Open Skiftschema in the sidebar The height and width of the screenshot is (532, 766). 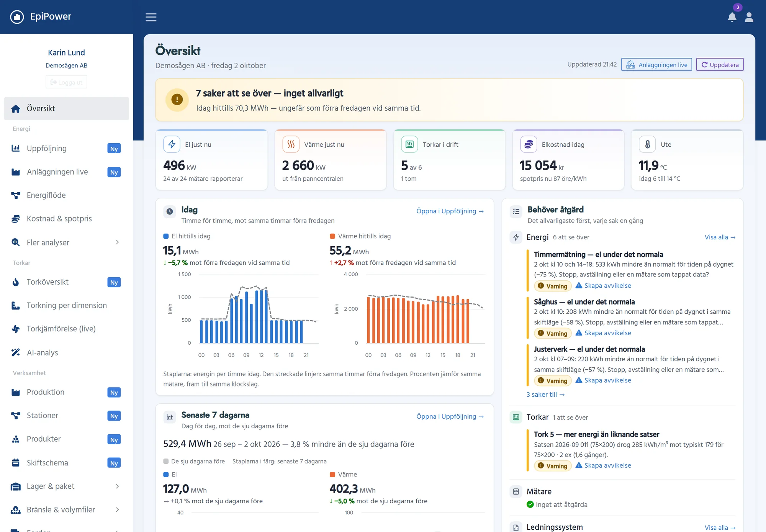pyautogui.click(x=66, y=463)
